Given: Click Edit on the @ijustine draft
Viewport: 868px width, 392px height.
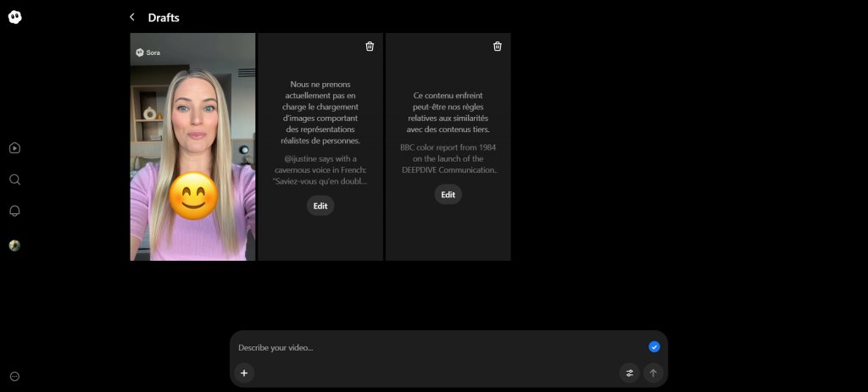Looking at the screenshot, I should tap(320, 206).
